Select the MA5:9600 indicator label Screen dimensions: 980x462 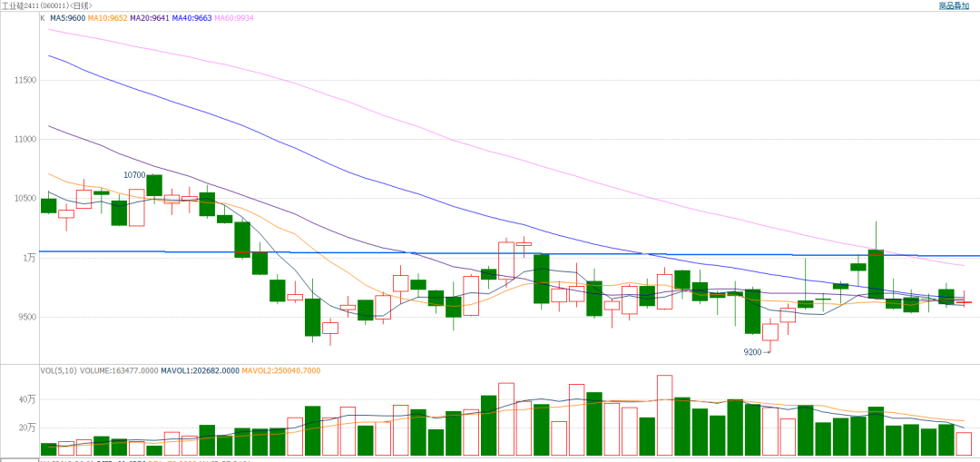click(x=67, y=18)
